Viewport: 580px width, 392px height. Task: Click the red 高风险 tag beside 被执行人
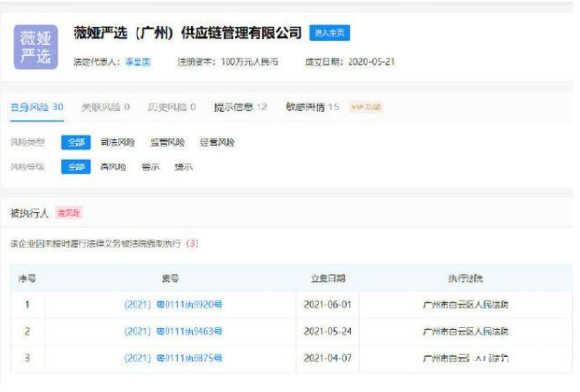pyautogui.click(x=69, y=213)
